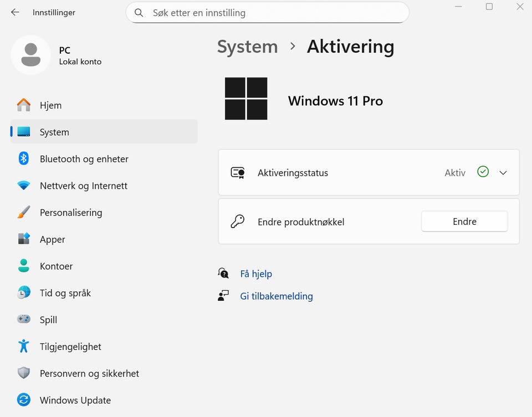Click the PC user avatar picture
The image size is (532, 417).
point(31,55)
